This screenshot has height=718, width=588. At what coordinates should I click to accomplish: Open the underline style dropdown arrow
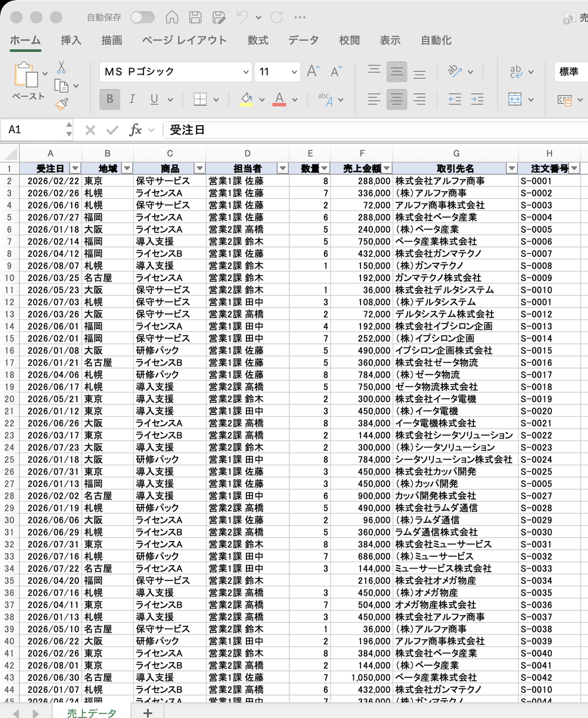pos(171,100)
